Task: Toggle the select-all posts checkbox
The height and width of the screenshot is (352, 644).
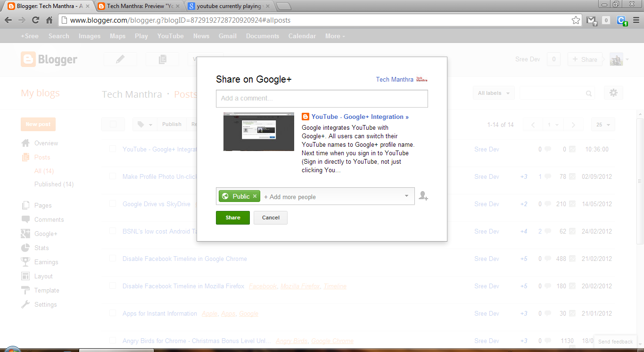Action: click(x=113, y=124)
